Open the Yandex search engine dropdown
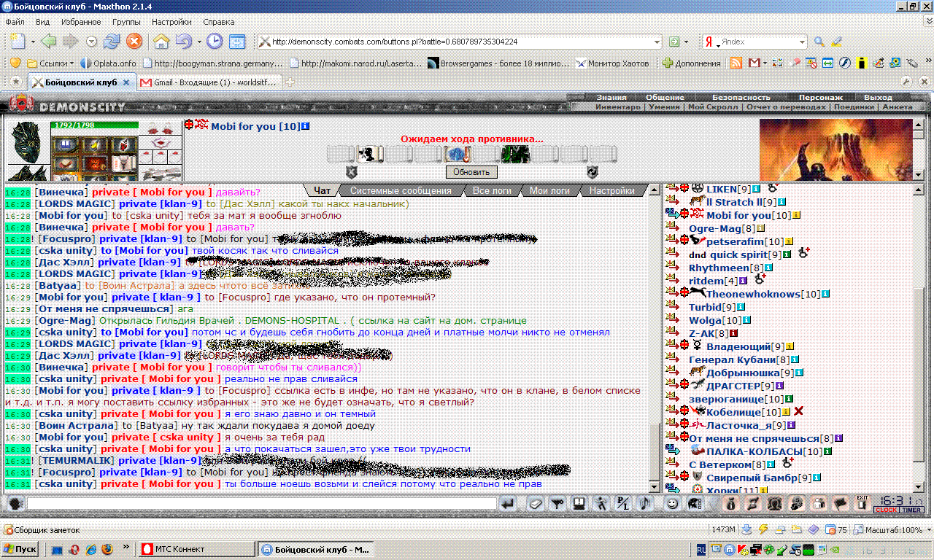The width and height of the screenshot is (934, 560). 802,42
